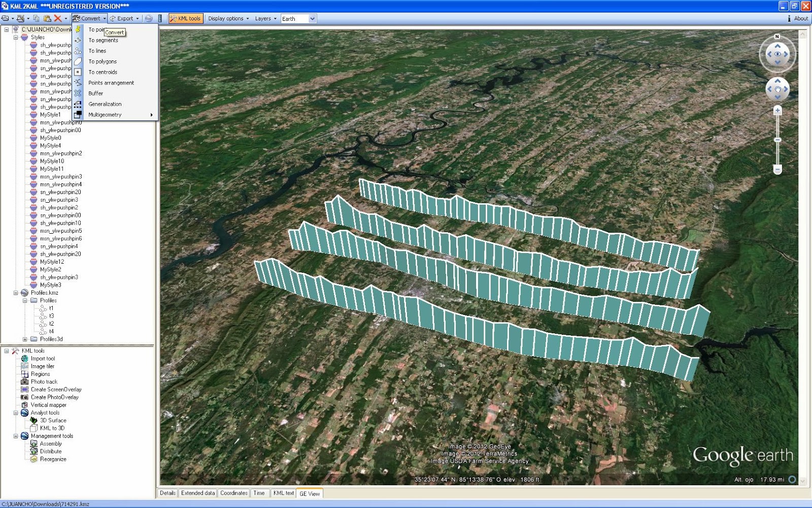Choose Buffer from Convert menu
The width and height of the screenshot is (812, 508).
115,93
